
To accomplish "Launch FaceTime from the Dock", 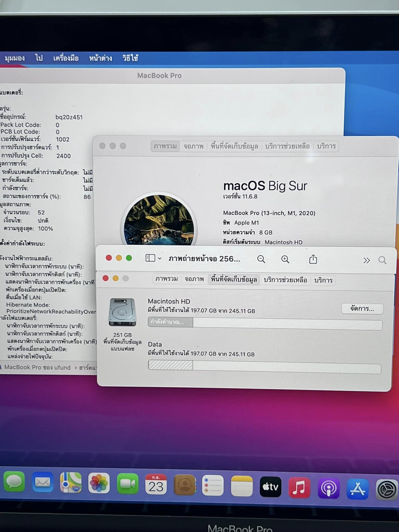I will (127, 483).
